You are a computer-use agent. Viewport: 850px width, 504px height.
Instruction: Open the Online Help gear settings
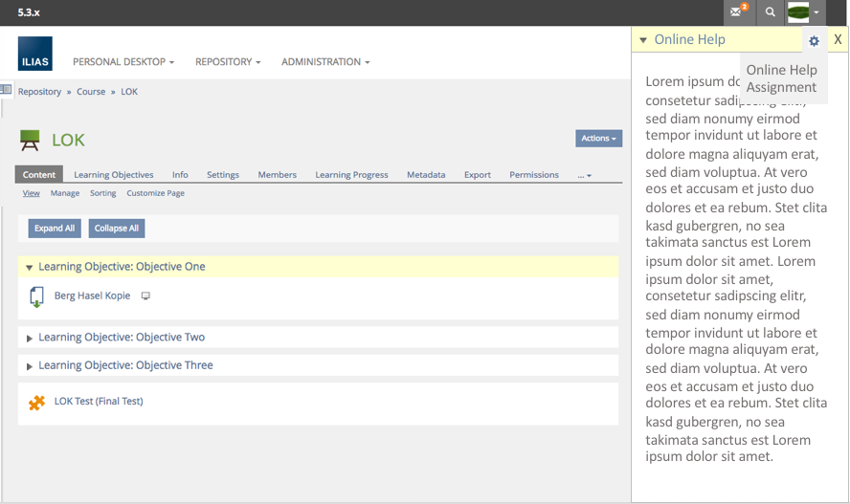[814, 41]
